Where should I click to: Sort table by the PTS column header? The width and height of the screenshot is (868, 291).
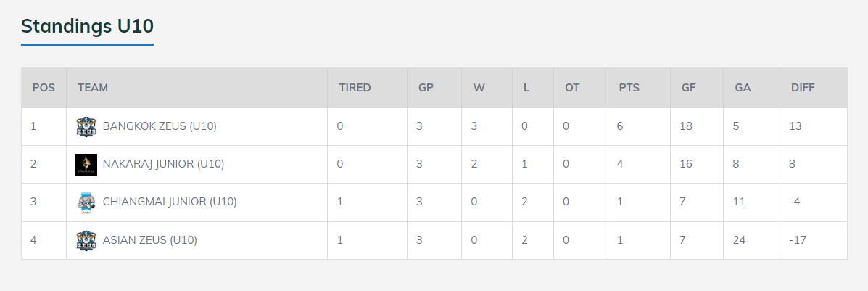tap(629, 88)
